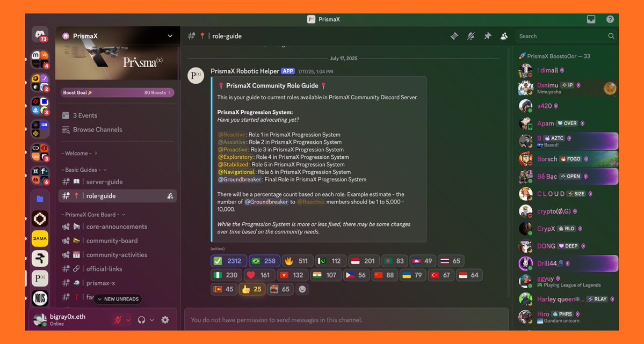Collapse the PrismaX Core Board category

click(93, 214)
